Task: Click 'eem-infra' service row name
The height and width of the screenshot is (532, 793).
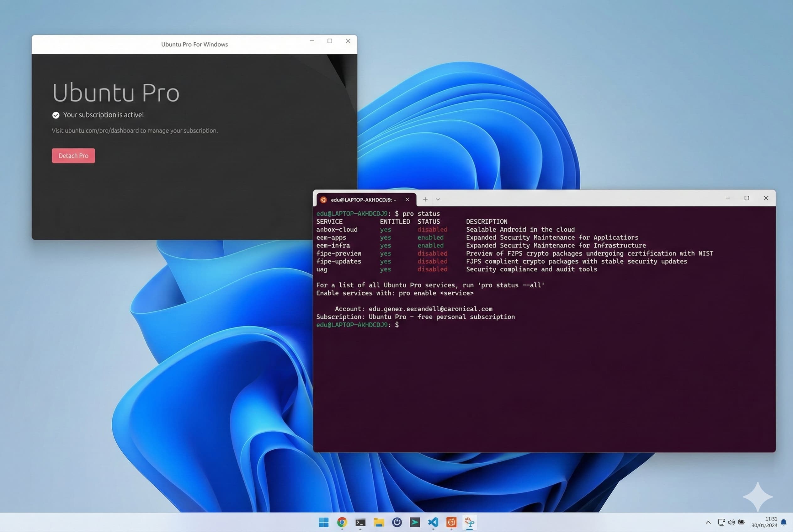Action: click(x=333, y=245)
